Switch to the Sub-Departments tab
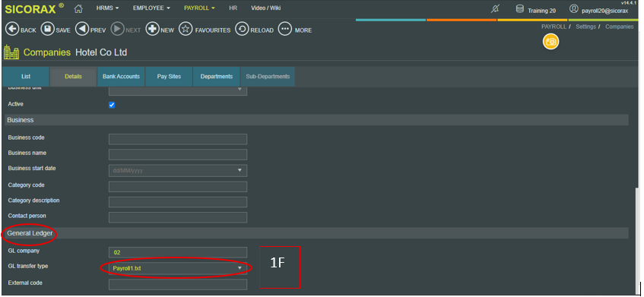This screenshot has width=644, height=297. pos(268,77)
